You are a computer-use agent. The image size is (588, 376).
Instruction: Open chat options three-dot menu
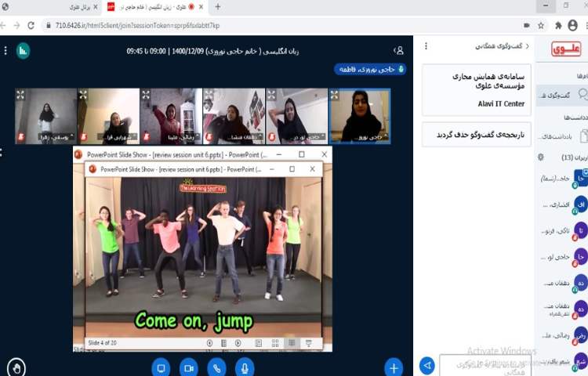tap(426, 46)
